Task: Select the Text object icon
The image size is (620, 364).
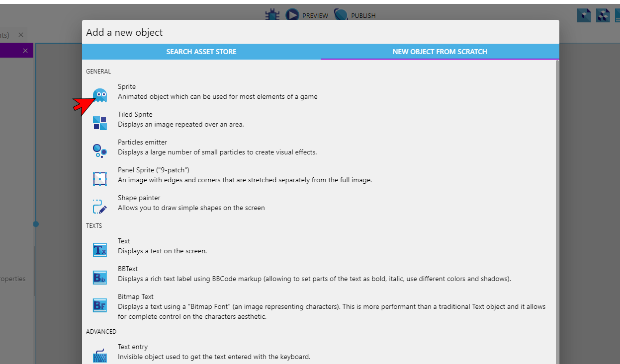Action: click(x=100, y=250)
